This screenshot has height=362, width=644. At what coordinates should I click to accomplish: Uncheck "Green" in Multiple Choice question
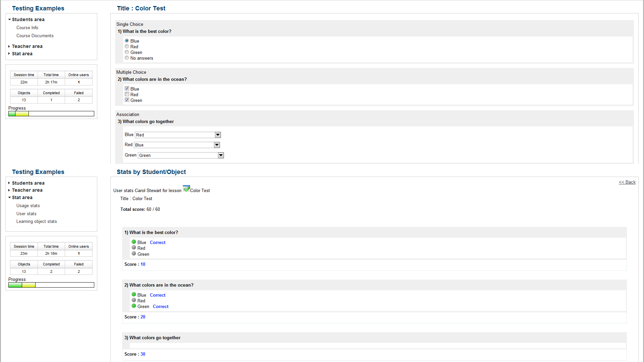coord(127,100)
